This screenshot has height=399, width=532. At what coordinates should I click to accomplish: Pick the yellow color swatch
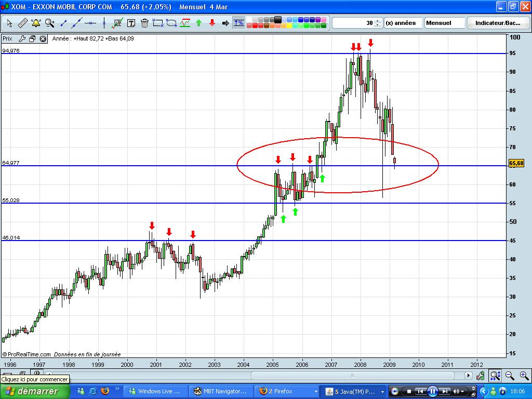tap(289, 25)
